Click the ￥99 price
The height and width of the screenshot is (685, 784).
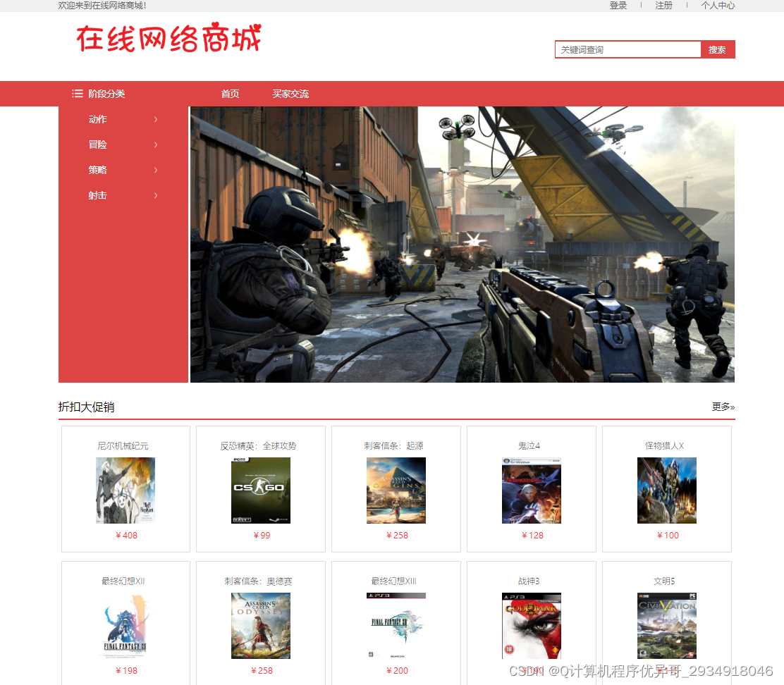tap(262, 535)
